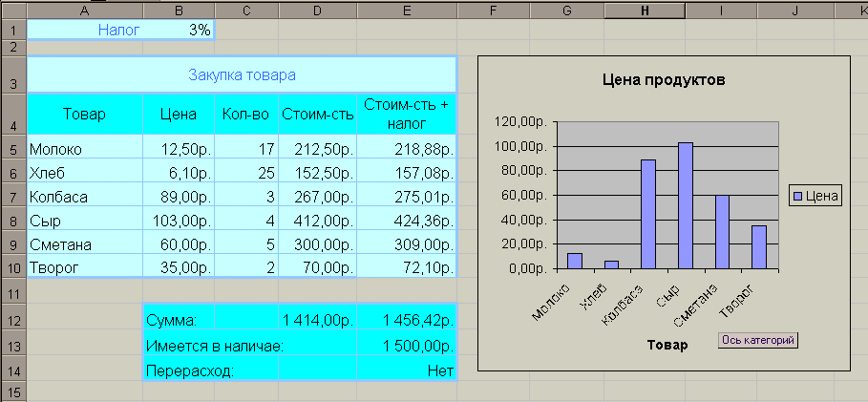This screenshot has width=868, height=402.
Task: Click price cell 89,00р.
Action: click(x=179, y=197)
